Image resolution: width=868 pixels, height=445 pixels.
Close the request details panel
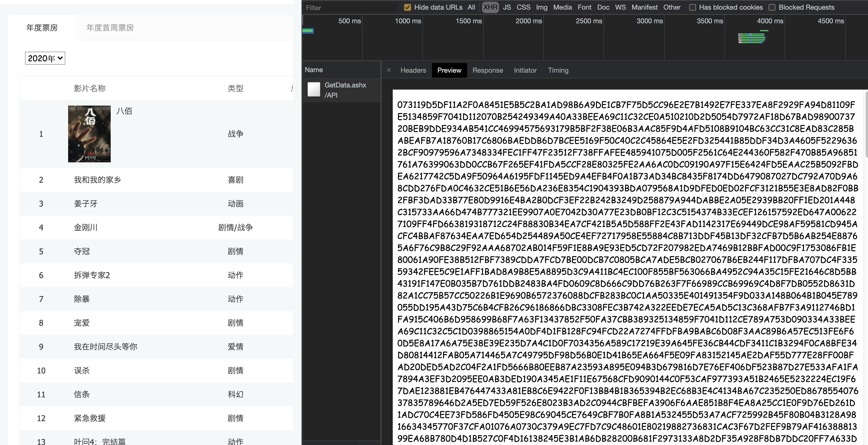[x=389, y=70]
